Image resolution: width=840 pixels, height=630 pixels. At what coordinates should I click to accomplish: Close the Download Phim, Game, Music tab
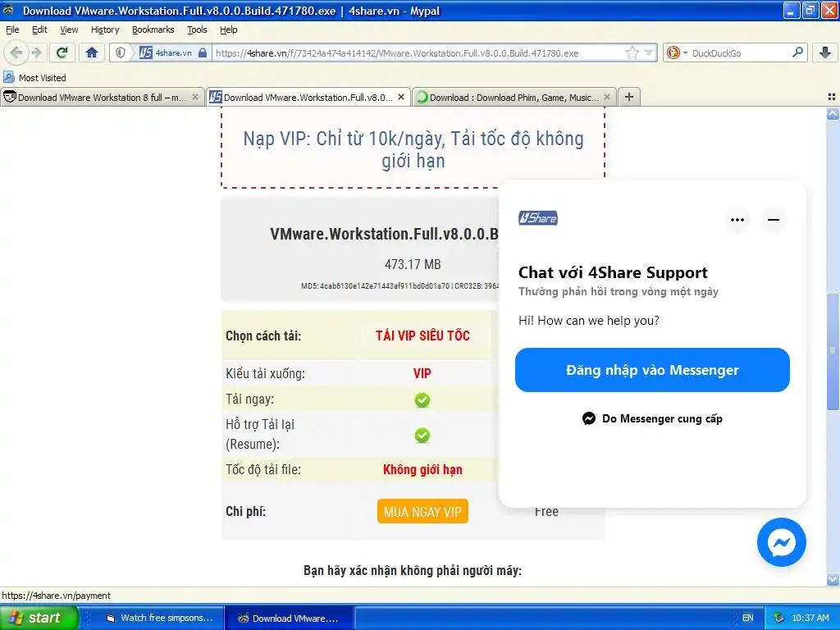pyautogui.click(x=606, y=97)
